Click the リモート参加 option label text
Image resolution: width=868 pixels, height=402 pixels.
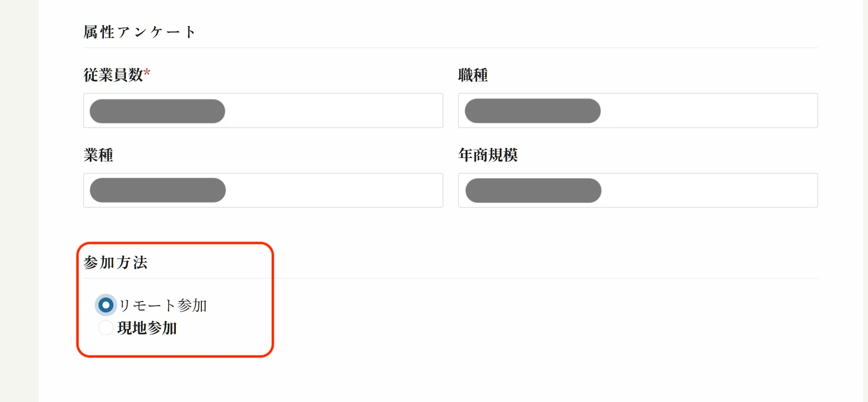point(163,305)
